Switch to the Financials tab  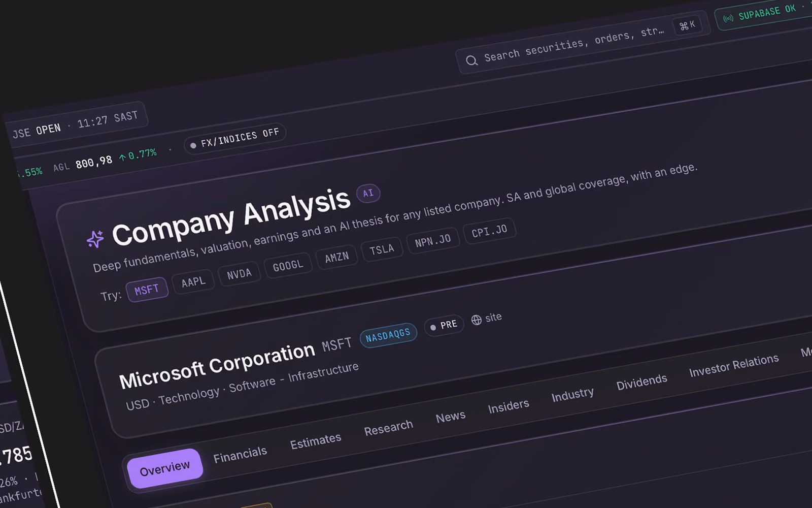(x=240, y=455)
